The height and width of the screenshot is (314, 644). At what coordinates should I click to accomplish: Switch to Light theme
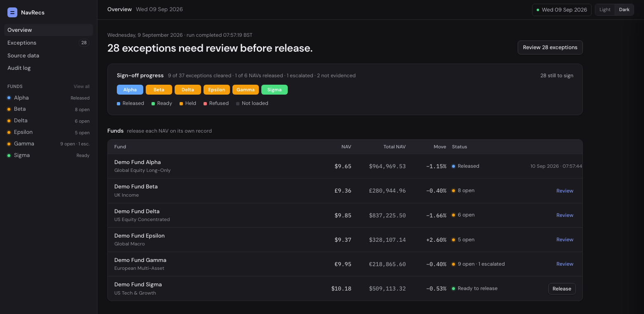[x=605, y=10]
